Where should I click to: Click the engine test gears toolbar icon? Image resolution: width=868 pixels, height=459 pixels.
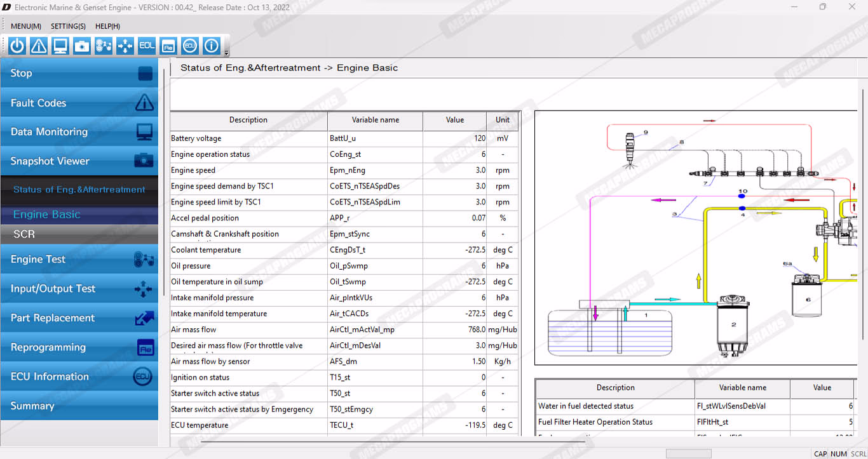(104, 46)
